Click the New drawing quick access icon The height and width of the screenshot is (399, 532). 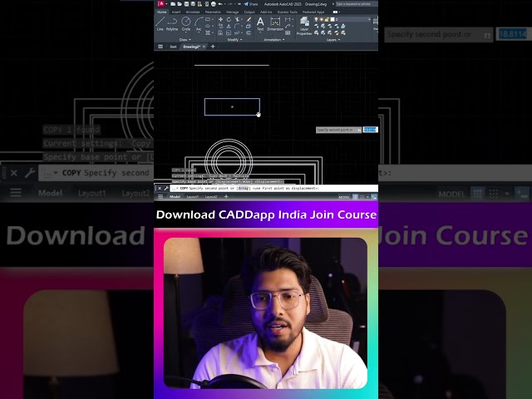173,4
